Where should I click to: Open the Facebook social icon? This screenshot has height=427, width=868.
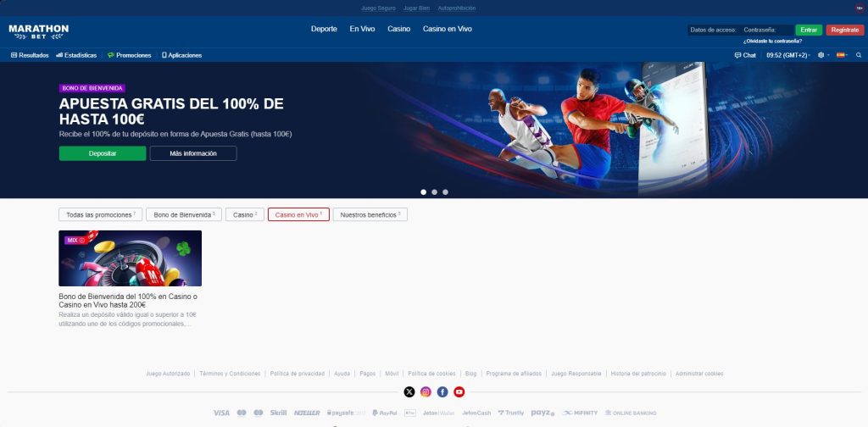(x=442, y=392)
